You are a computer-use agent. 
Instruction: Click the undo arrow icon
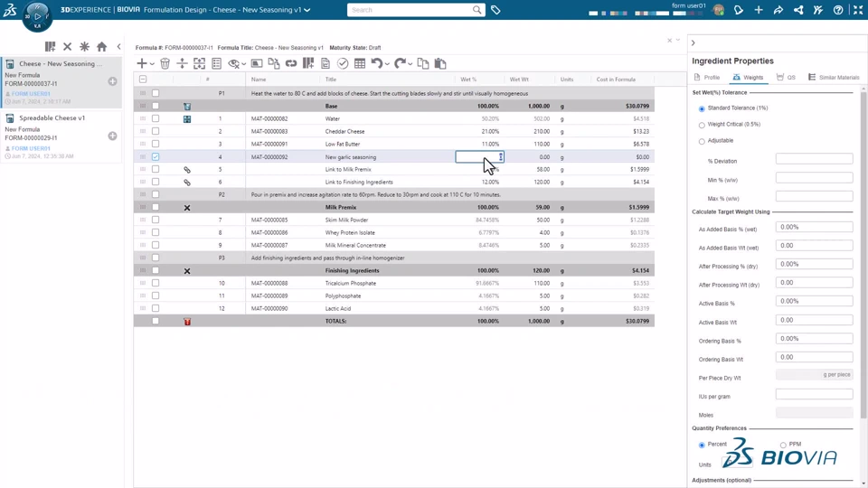(x=377, y=63)
